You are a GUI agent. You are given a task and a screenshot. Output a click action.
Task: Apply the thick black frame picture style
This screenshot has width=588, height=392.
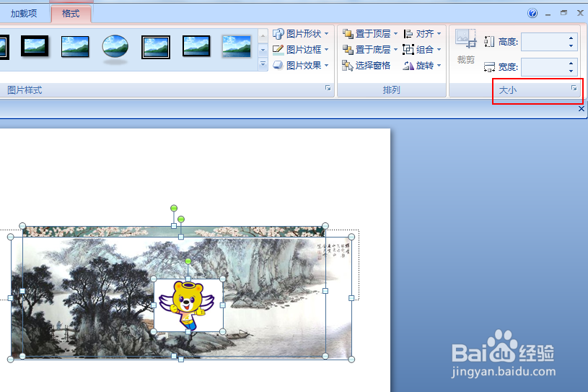35,46
